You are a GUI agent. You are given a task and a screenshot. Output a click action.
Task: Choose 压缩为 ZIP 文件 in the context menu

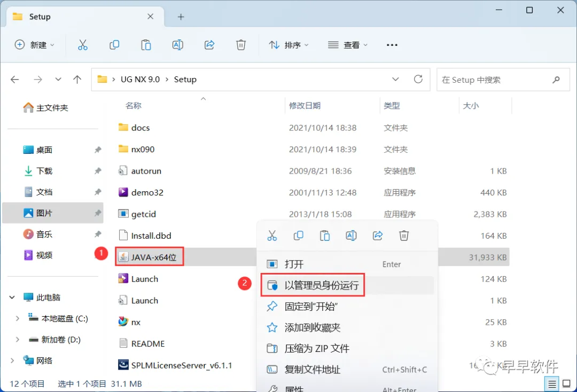click(x=347, y=348)
